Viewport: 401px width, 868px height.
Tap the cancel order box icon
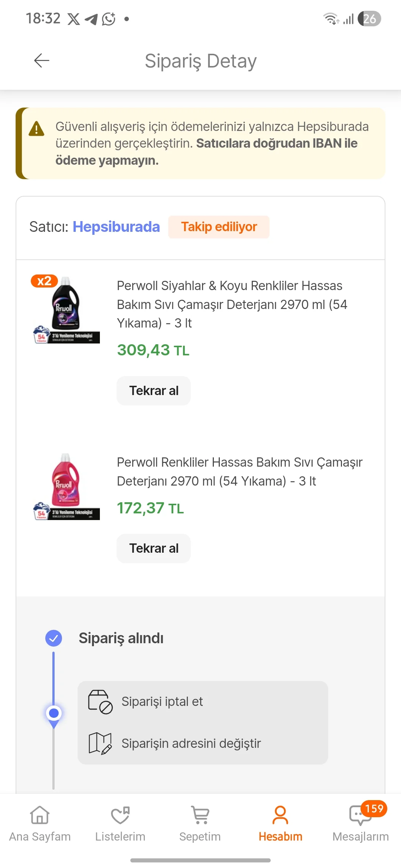100,702
